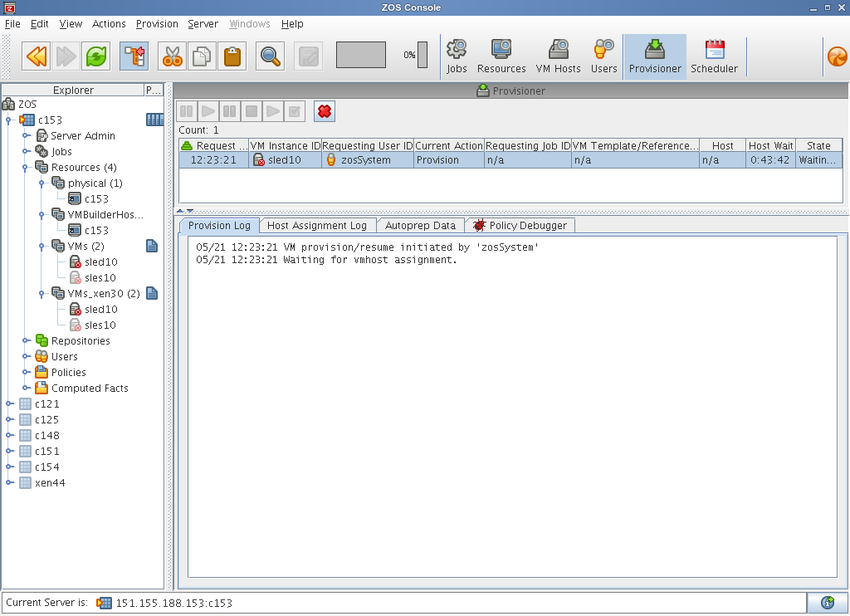The height and width of the screenshot is (616, 850).
Task: Toggle the Explorer tree panel icon
Action: pyautogui.click(x=134, y=56)
